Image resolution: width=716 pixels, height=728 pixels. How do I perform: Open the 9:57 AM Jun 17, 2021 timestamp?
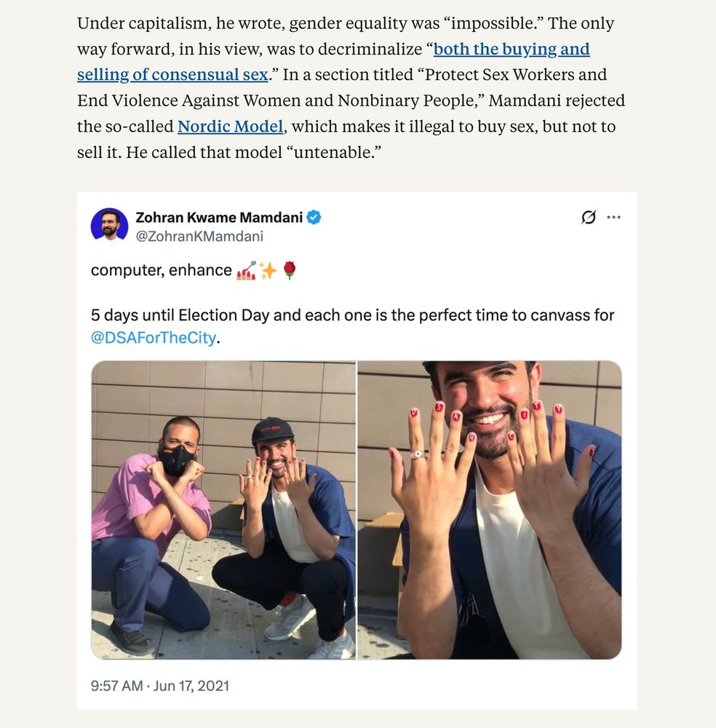[160, 686]
